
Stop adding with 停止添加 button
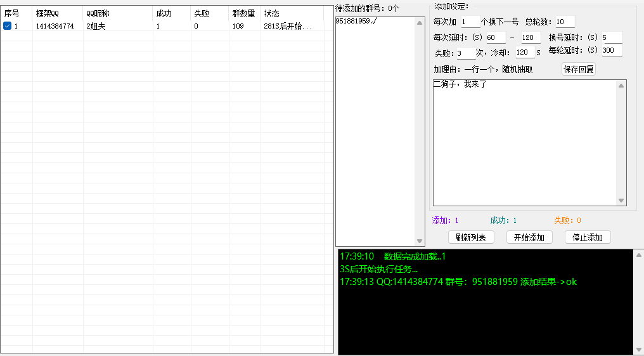(588, 237)
